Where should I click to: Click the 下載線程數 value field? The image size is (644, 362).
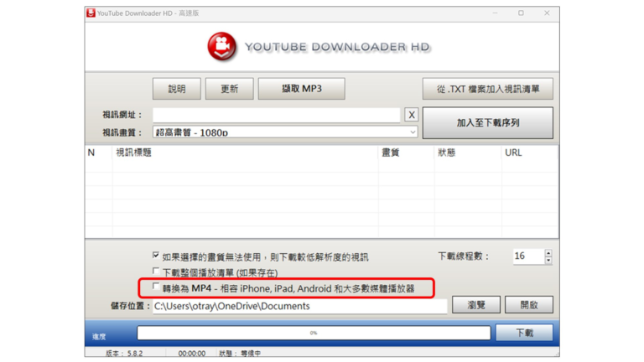pos(528,256)
